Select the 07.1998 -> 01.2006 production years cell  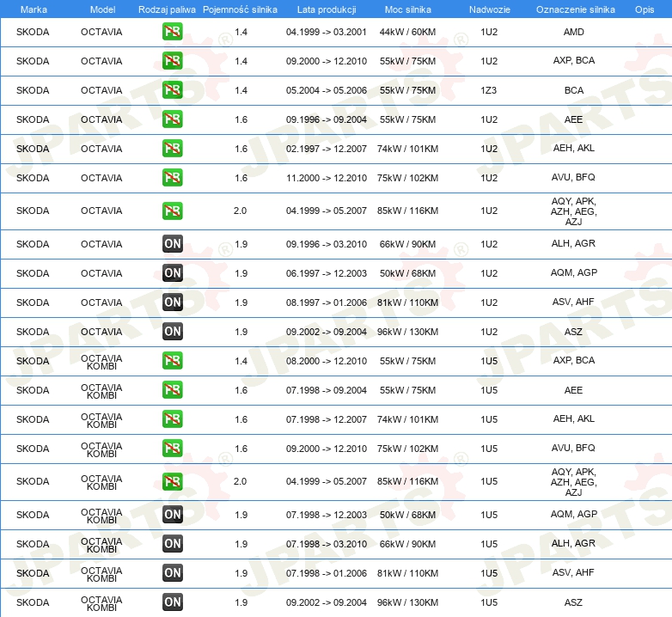pyautogui.click(x=327, y=573)
